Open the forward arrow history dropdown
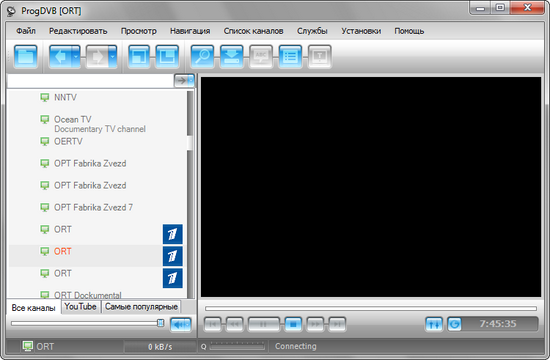The width and height of the screenshot is (550, 360). 113,56
